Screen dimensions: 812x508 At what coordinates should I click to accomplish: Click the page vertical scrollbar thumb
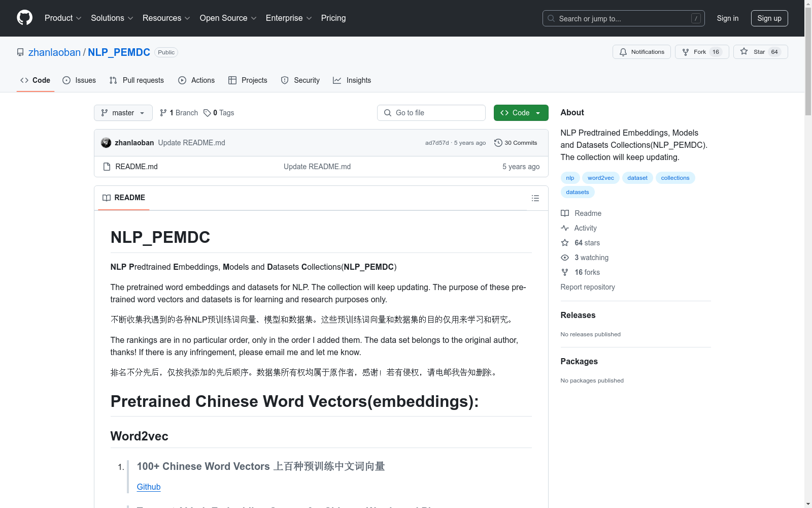pyautogui.click(x=808, y=61)
